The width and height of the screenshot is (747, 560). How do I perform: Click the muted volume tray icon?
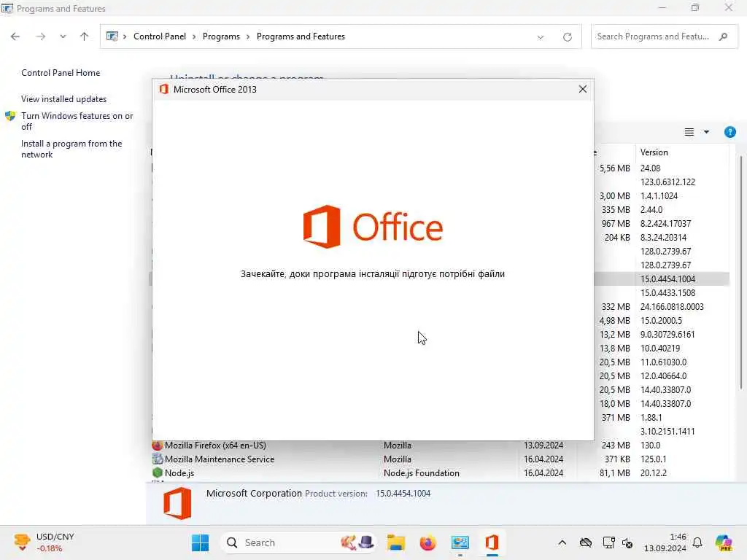click(x=627, y=542)
